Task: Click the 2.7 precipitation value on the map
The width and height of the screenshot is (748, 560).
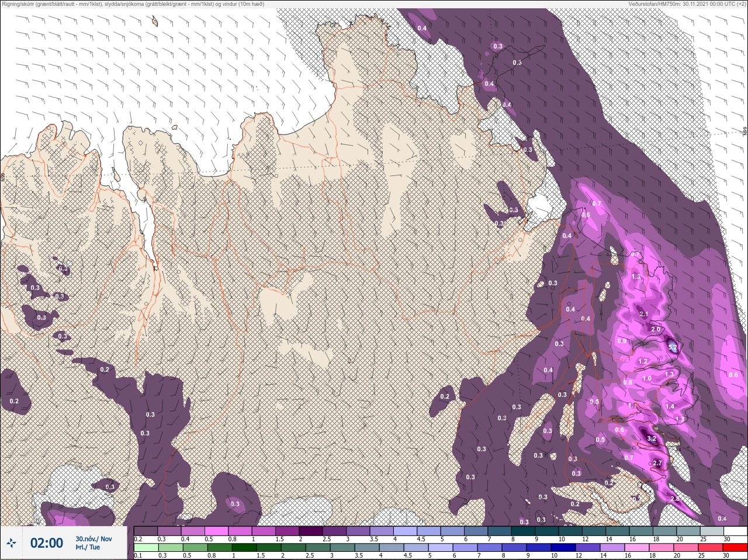Action: coord(657,463)
